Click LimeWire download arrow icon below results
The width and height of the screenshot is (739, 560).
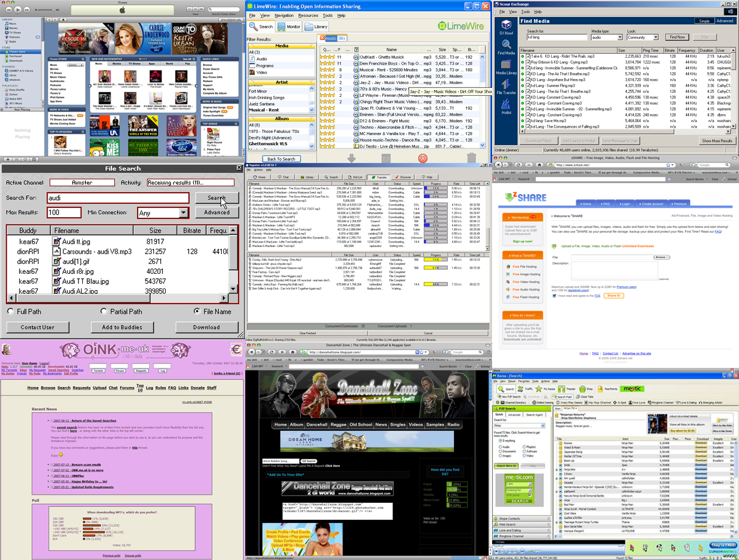tap(352, 158)
